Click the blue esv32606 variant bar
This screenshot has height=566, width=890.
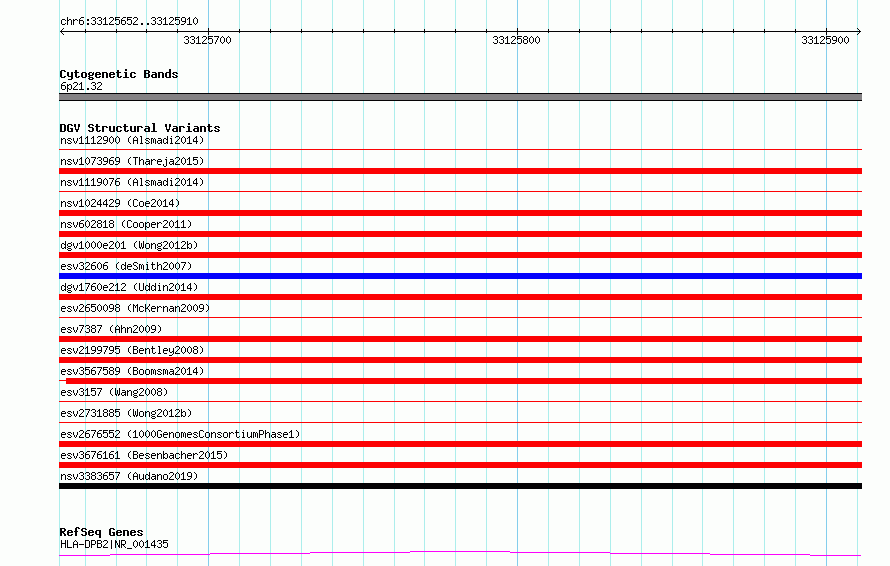(x=460, y=276)
